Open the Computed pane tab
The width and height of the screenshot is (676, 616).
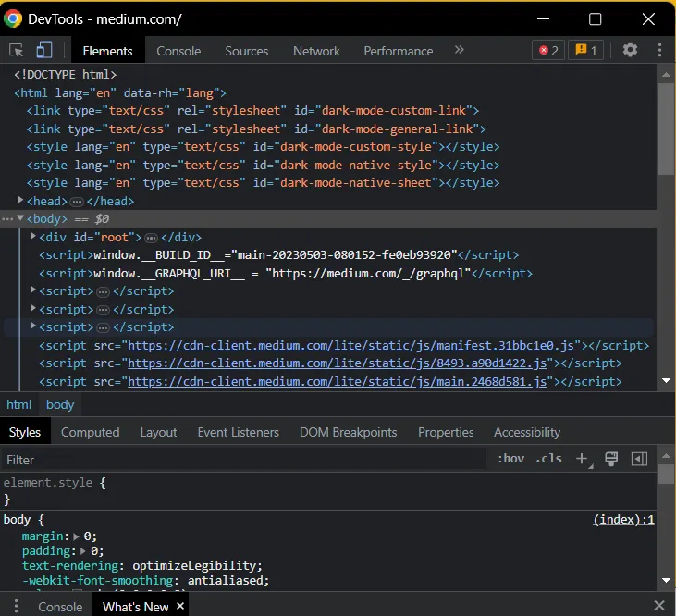(x=90, y=432)
